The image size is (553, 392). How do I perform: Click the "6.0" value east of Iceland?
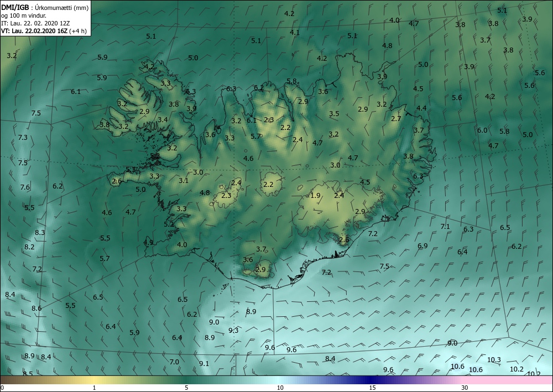pyautogui.click(x=482, y=130)
